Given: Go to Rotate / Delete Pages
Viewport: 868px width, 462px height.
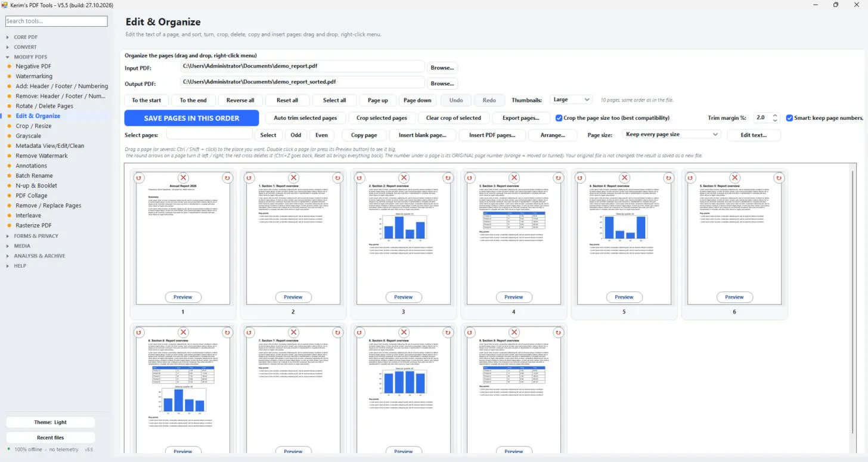Looking at the screenshot, I should (x=45, y=106).
